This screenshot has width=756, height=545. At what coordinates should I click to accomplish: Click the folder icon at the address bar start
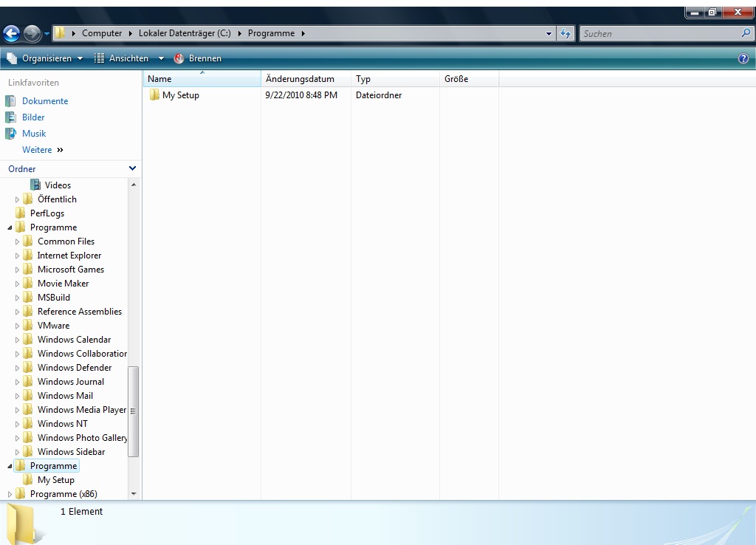tap(60, 33)
